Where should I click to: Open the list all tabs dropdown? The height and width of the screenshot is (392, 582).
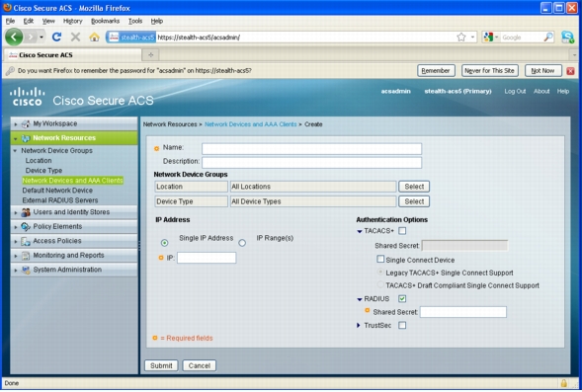pyautogui.click(x=574, y=55)
